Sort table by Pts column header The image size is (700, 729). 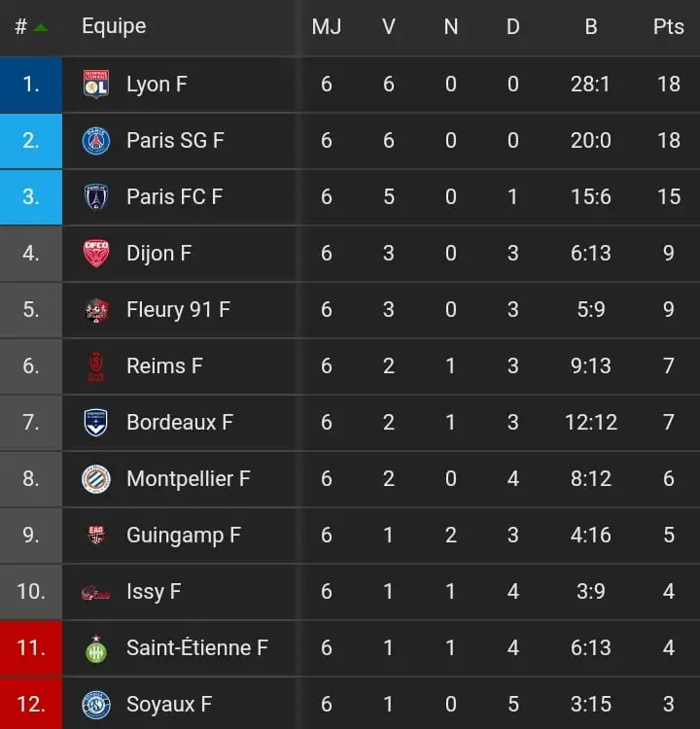click(x=668, y=26)
